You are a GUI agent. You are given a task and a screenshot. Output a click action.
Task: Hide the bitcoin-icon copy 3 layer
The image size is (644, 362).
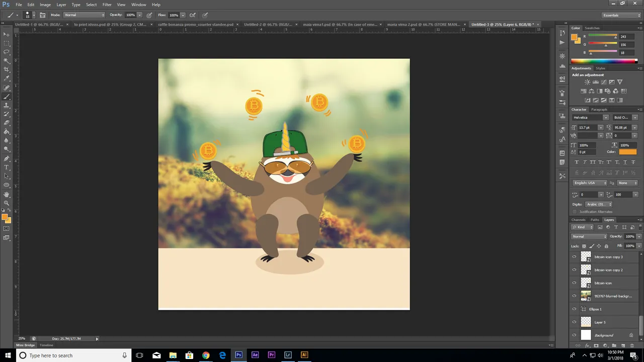[x=574, y=257]
